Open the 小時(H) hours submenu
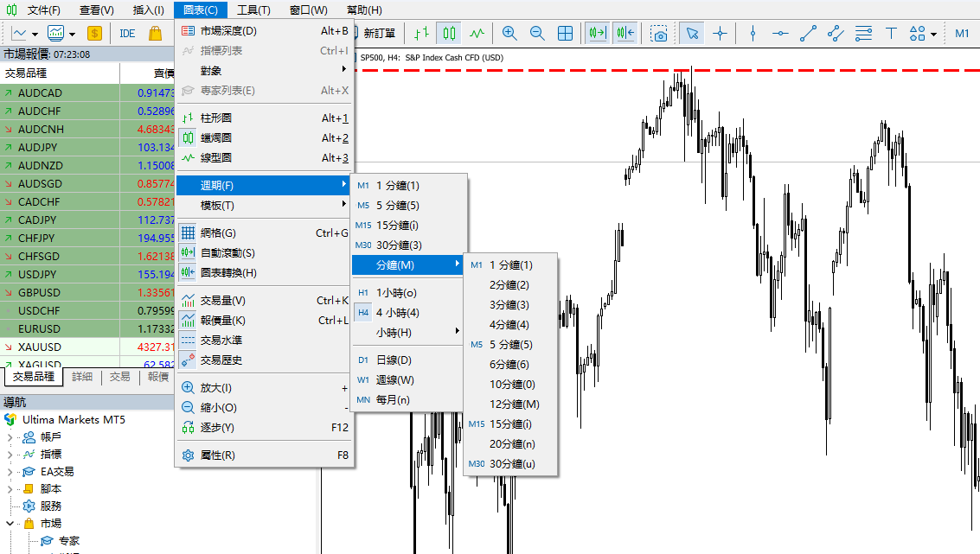 click(394, 332)
